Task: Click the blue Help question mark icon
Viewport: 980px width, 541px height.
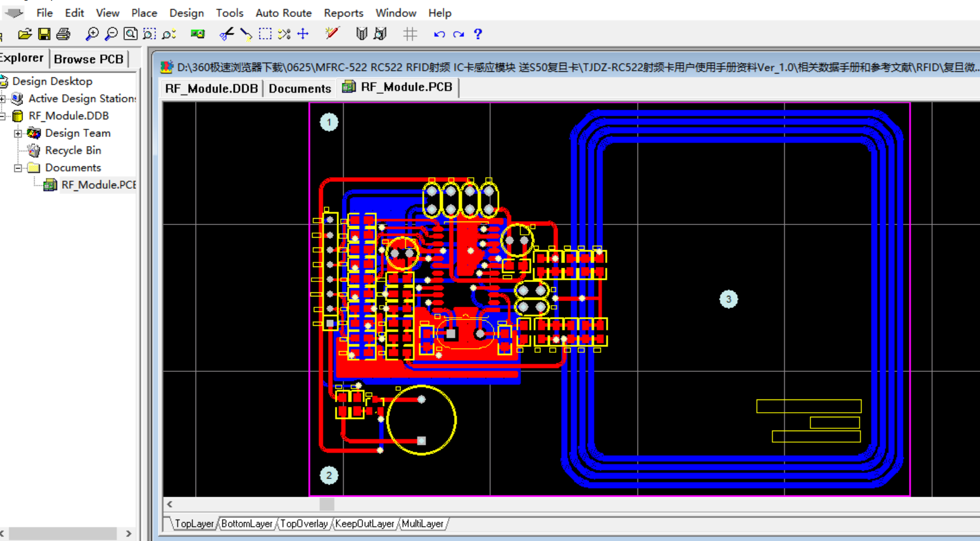Action: [x=478, y=34]
